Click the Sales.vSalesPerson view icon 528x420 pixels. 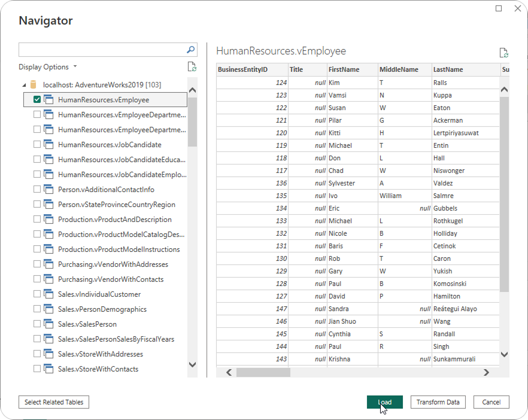[49, 324]
